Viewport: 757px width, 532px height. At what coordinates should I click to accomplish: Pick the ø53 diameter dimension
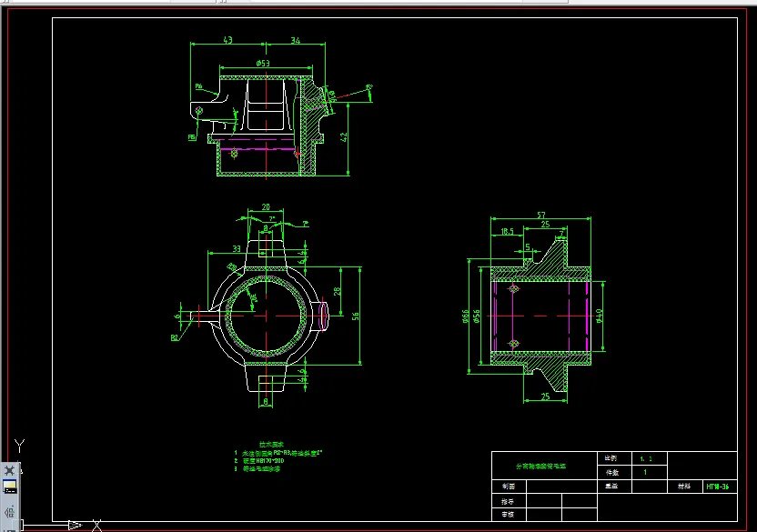tap(263, 63)
